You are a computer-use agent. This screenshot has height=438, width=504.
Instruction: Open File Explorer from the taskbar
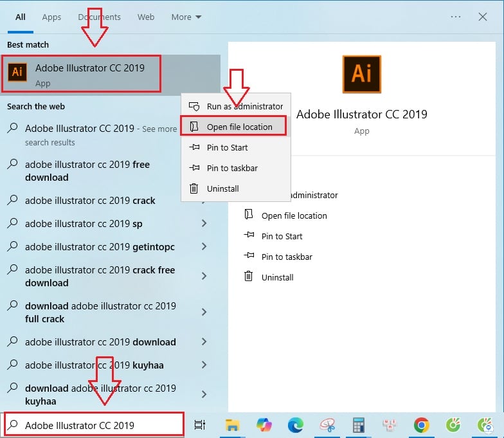(232, 425)
